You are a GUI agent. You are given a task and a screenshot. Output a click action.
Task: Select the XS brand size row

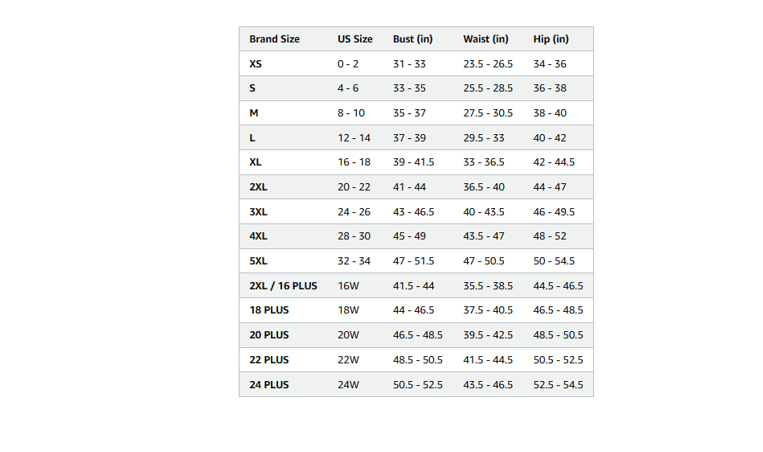[416, 64]
